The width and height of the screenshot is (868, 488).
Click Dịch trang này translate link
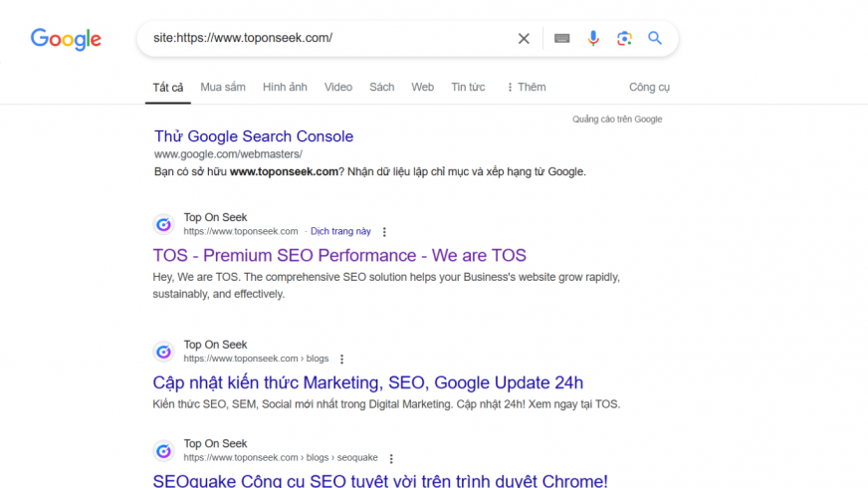[340, 232]
